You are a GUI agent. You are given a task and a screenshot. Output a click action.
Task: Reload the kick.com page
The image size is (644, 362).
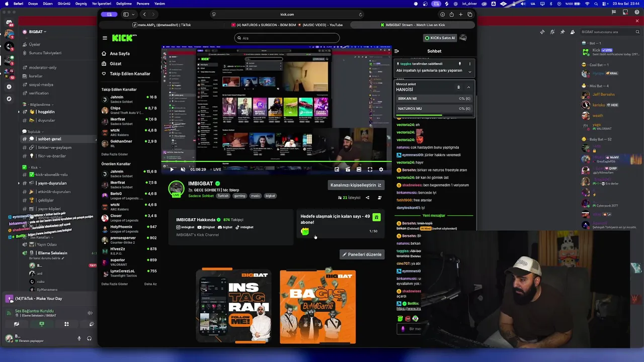(x=360, y=15)
